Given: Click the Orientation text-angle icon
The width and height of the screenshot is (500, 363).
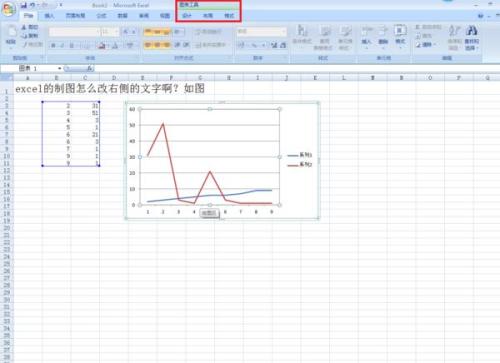Looking at the screenshot, I should pyautogui.click(x=177, y=32).
